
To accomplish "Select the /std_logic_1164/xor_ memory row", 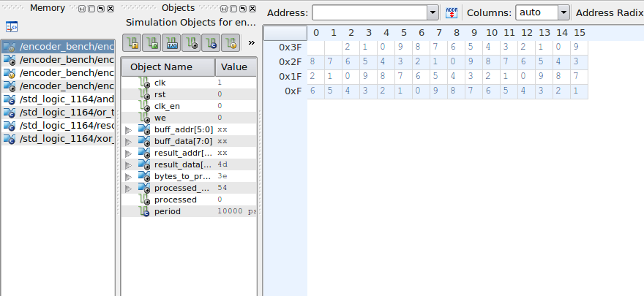I will (58, 139).
